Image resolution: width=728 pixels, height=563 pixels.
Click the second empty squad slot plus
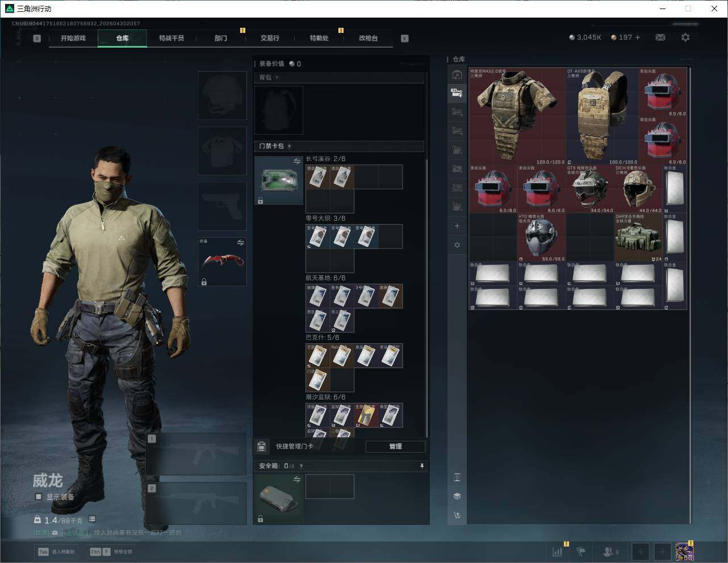662,552
